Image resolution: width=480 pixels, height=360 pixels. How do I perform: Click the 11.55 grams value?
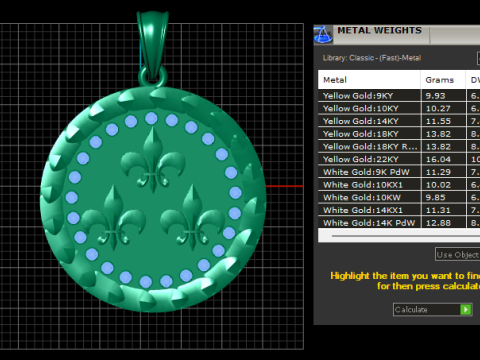click(438, 121)
